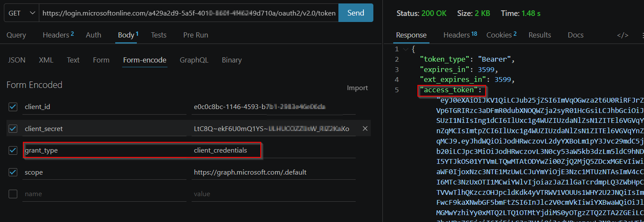Click the "Bearer" value in response
Viewport: 644px width, 222px height.
[x=494, y=59]
